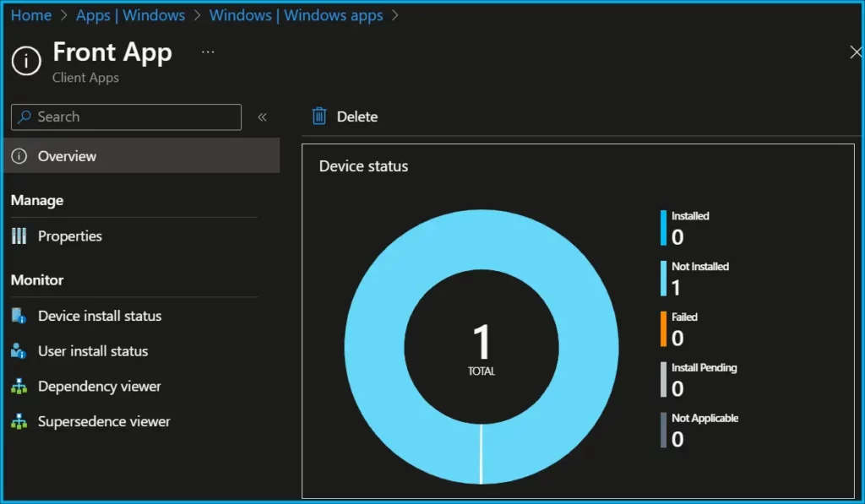Click the Device install status icon

tap(19, 316)
